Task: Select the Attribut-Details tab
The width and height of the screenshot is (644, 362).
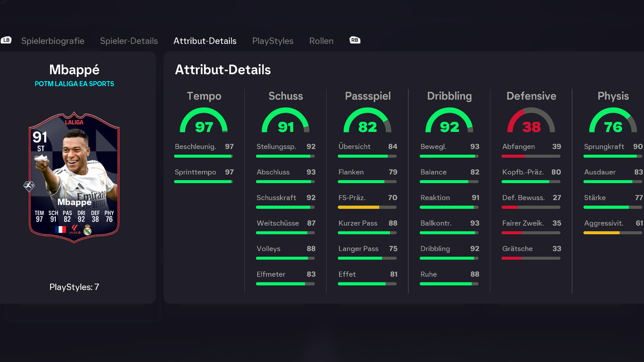Action: click(x=205, y=41)
